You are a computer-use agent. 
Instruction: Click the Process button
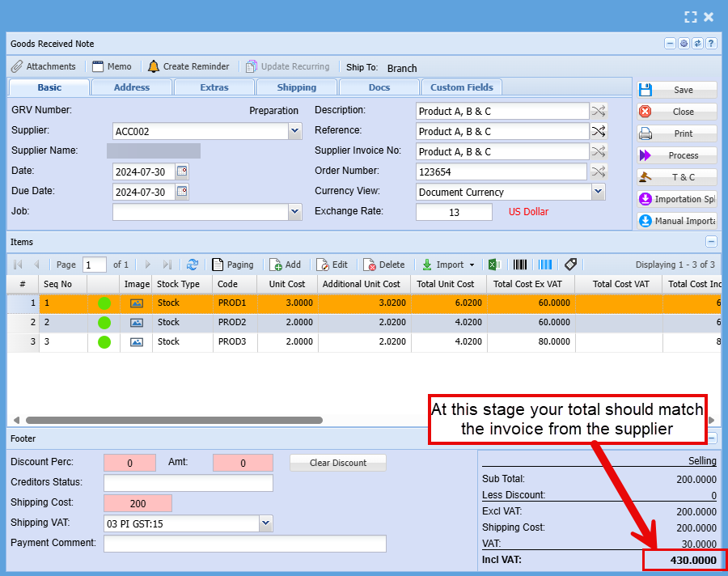pos(677,155)
